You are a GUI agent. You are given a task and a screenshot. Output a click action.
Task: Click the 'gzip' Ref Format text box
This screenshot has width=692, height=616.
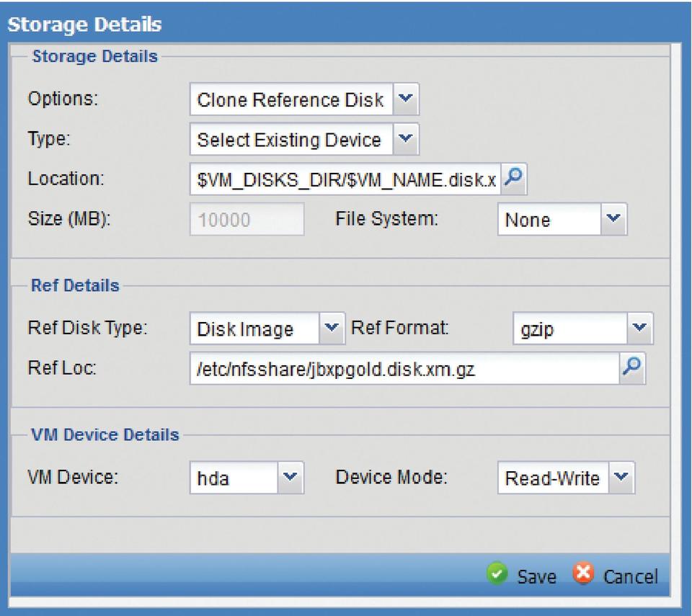569,329
